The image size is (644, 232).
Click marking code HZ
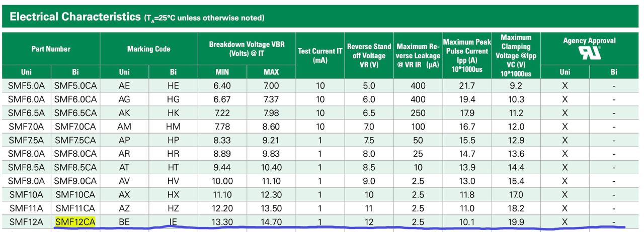[x=173, y=208]
